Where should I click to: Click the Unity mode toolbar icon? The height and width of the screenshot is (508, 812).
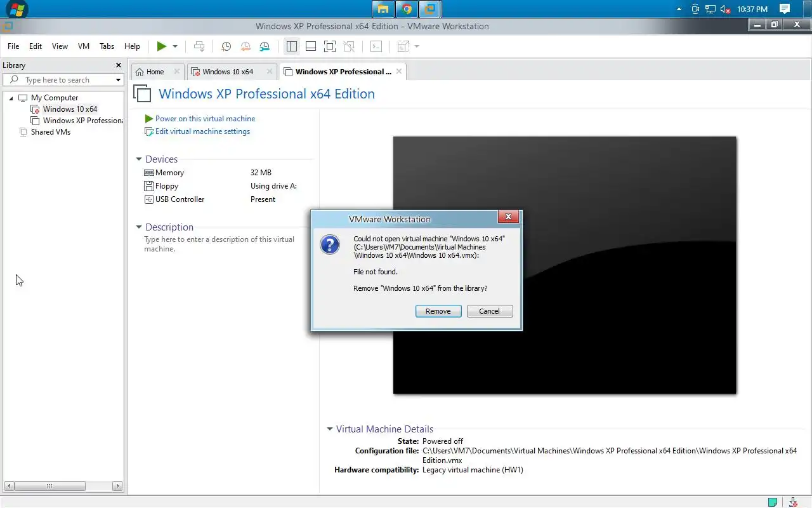[349, 46]
